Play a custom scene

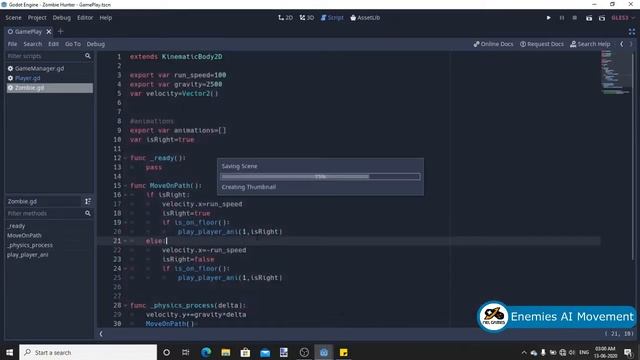click(602, 18)
